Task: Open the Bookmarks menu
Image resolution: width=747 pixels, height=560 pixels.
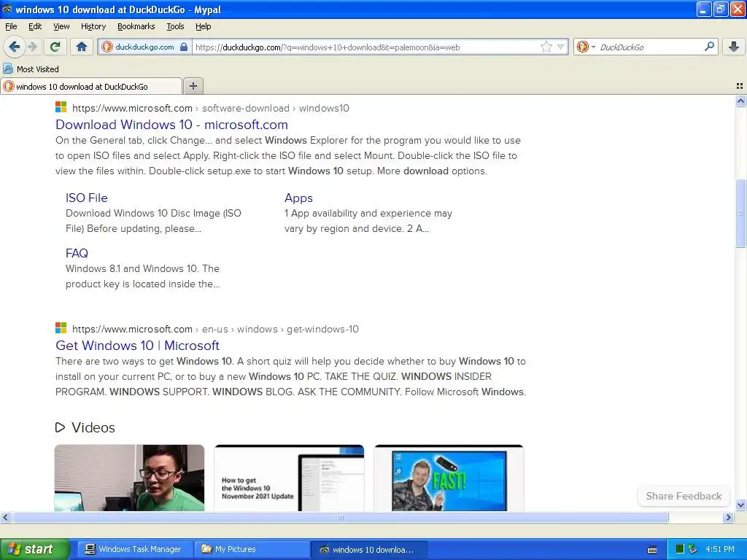Action: [136, 26]
